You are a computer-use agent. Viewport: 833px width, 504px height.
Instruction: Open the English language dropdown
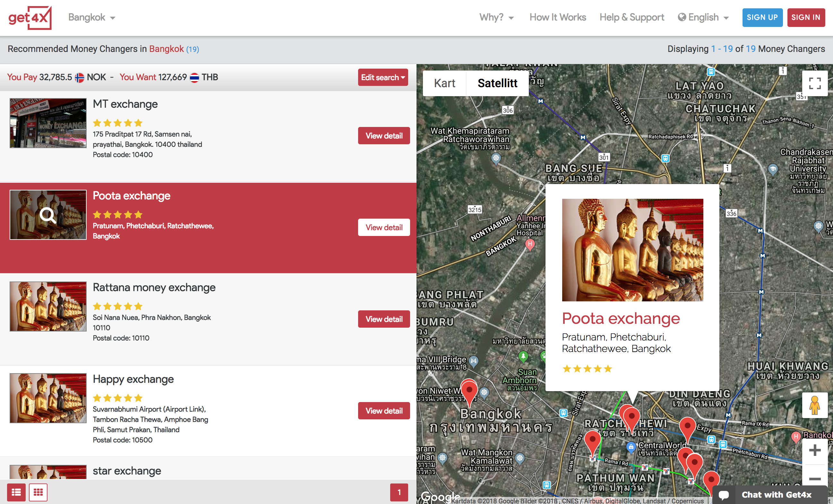[703, 17]
